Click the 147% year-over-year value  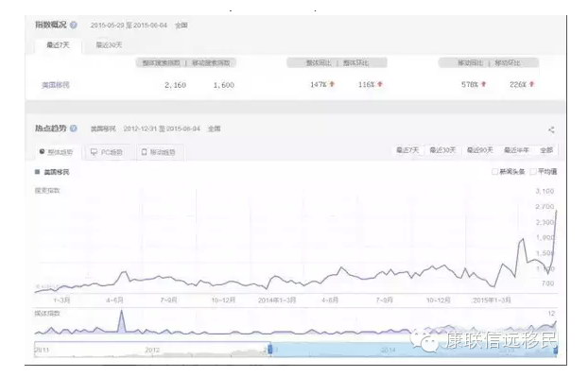point(319,85)
